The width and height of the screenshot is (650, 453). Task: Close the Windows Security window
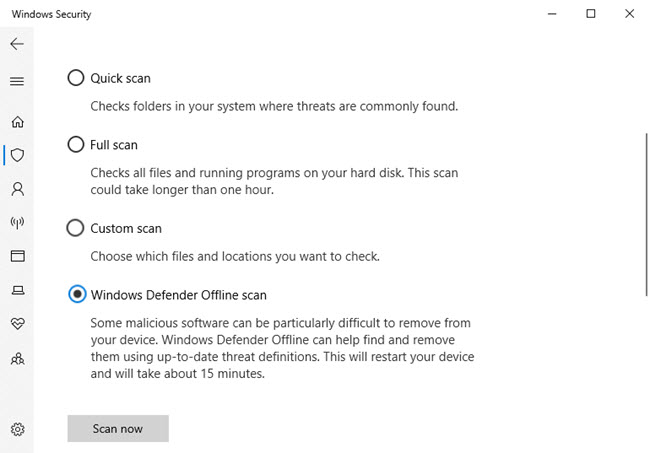[x=628, y=13]
